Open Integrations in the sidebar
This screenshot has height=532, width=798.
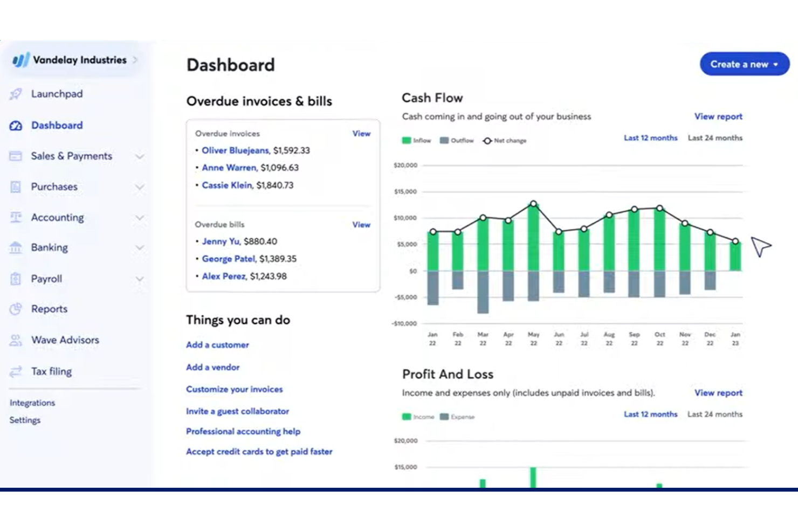[32, 403]
